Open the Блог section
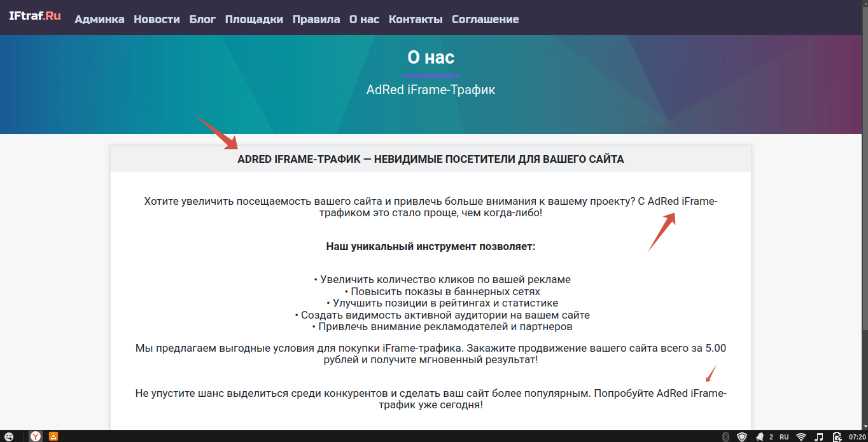The height and width of the screenshot is (442, 868). (202, 19)
